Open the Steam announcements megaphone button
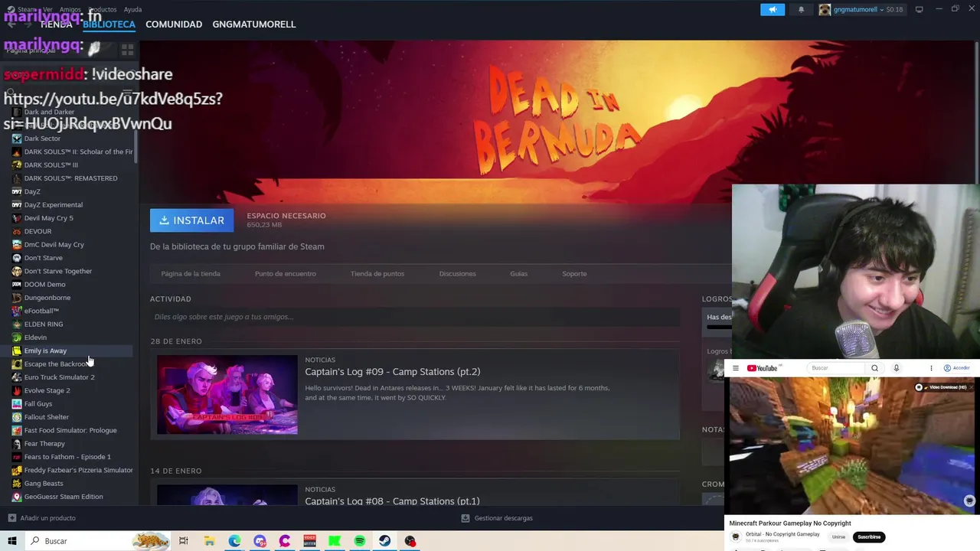 point(773,9)
